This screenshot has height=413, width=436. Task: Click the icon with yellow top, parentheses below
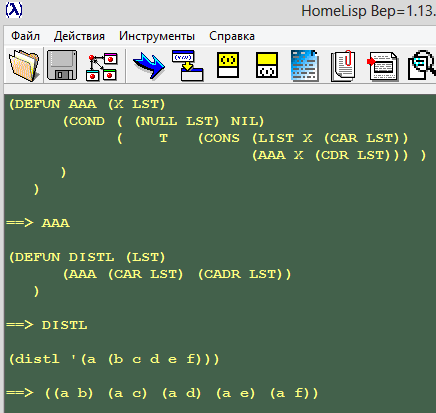[267, 65]
